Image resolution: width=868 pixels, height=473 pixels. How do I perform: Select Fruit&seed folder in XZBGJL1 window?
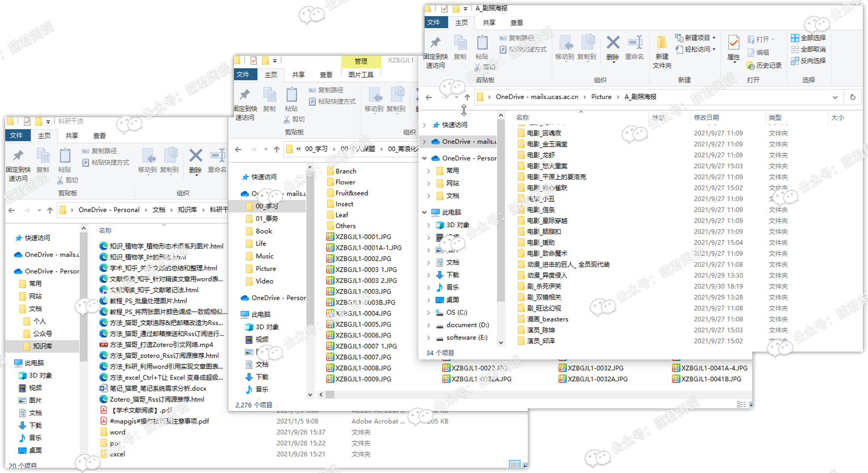point(347,193)
